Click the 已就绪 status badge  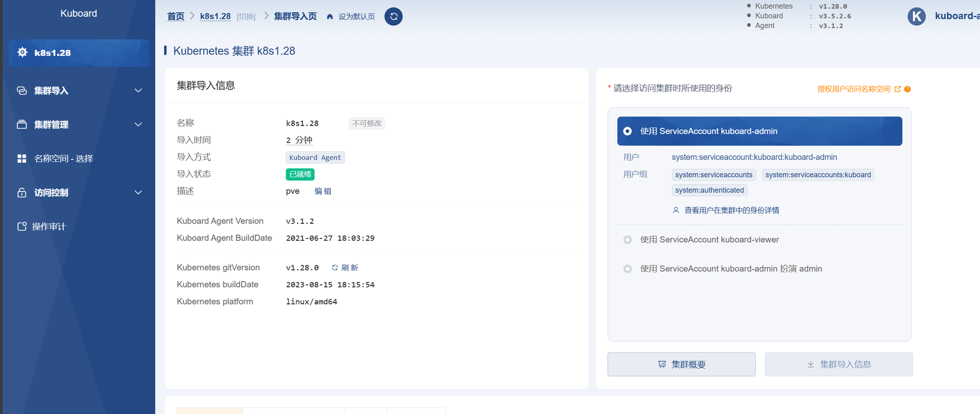tap(300, 174)
